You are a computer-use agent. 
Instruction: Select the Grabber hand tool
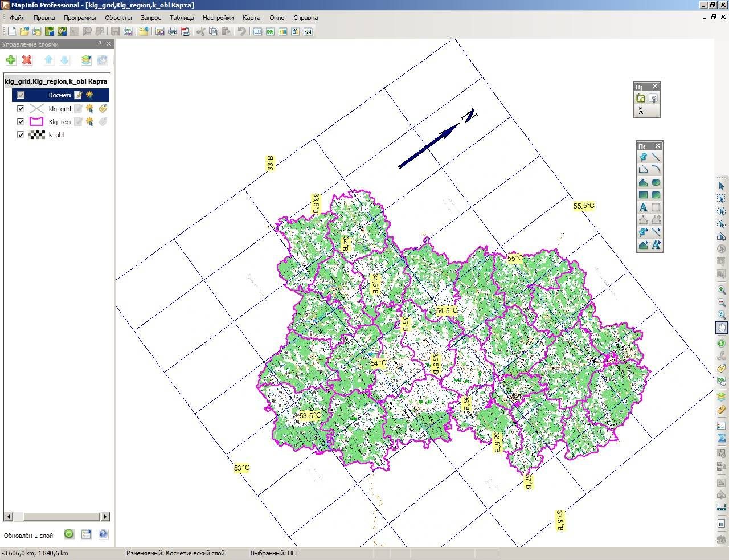tap(722, 328)
